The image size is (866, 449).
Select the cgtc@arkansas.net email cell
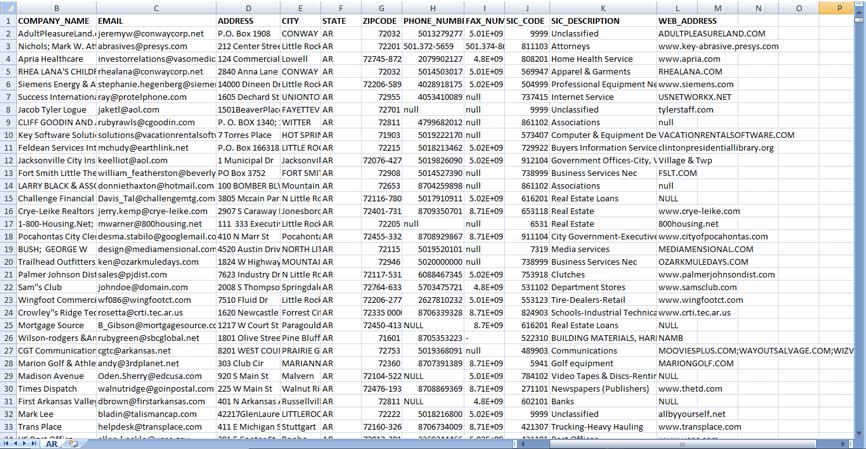click(156, 351)
